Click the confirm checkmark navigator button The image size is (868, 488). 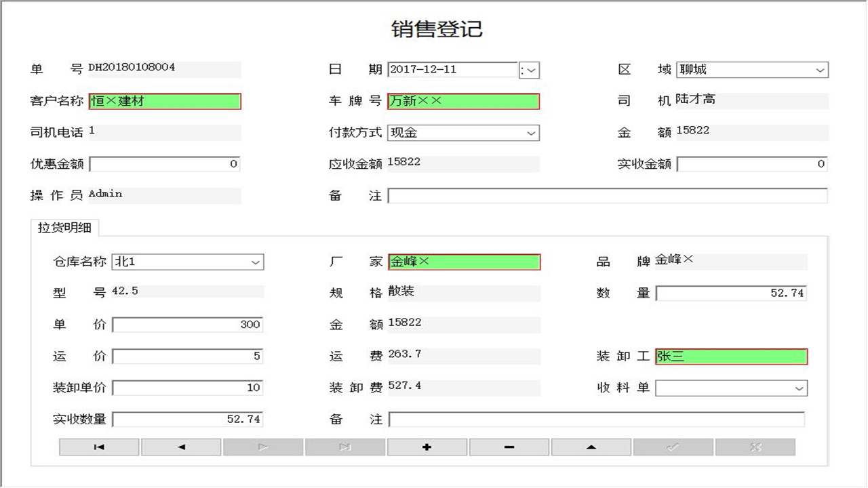[x=673, y=447]
